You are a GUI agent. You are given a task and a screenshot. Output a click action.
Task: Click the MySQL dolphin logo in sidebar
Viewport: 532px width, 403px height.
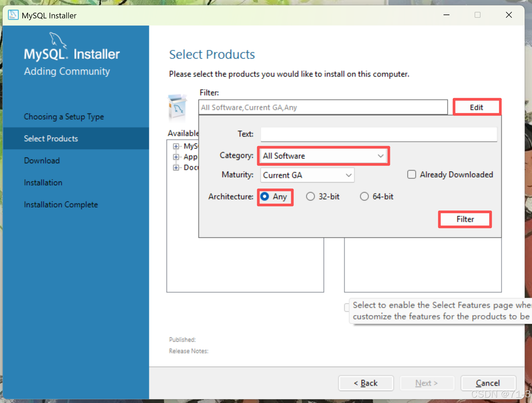click(x=58, y=40)
